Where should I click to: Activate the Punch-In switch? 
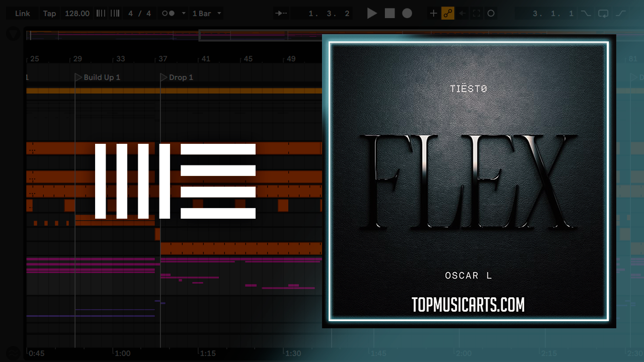(586, 14)
